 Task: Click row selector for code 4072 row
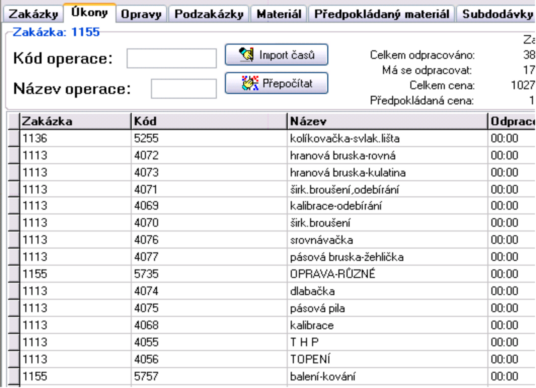(x=14, y=156)
